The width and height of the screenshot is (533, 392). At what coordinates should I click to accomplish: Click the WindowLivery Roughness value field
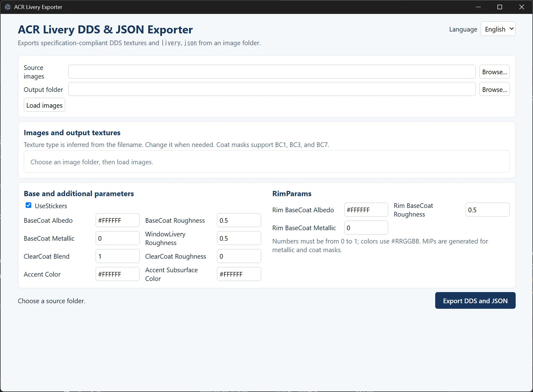tap(239, 238)
